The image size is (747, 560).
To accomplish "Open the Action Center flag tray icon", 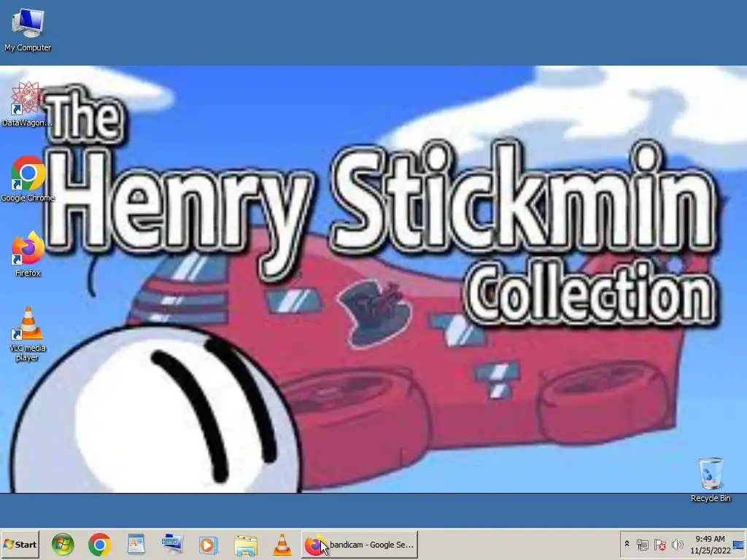I will [659, 545].
